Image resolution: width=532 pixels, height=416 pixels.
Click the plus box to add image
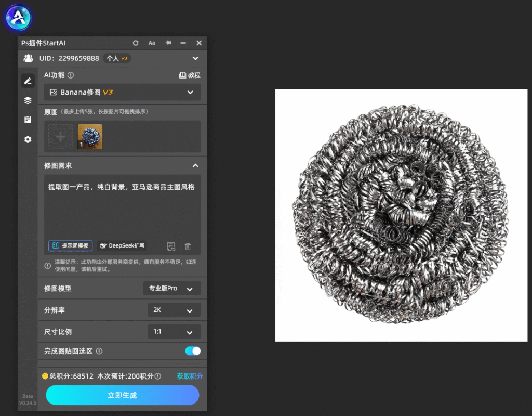60,137
